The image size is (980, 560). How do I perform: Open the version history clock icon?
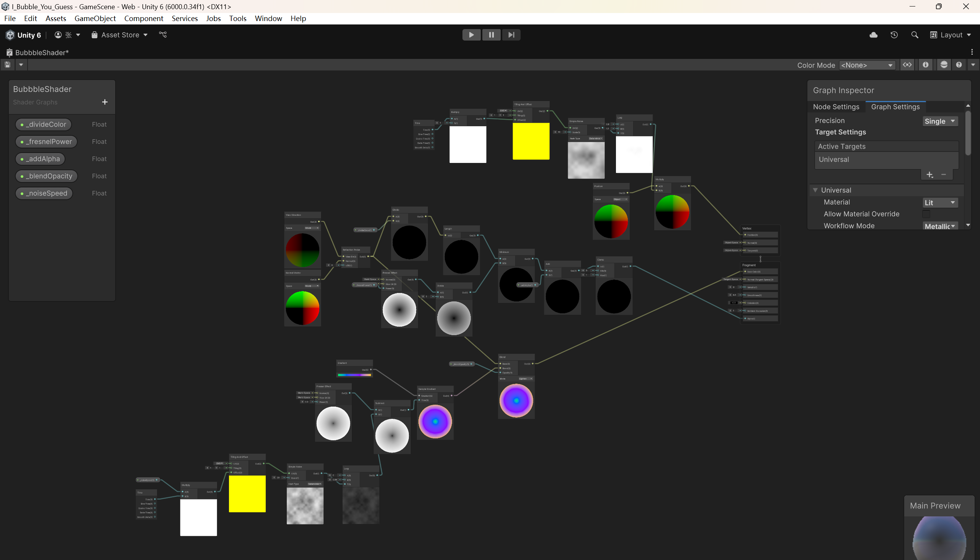[894, 35]
